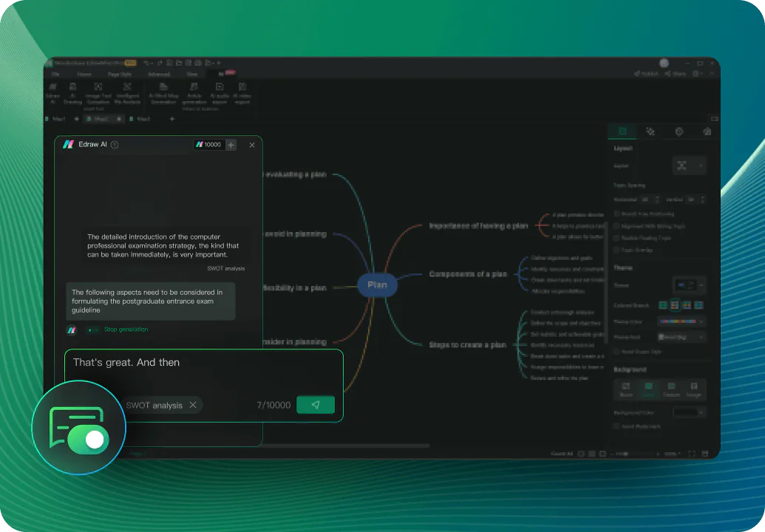Select Color background option
The height and width of the screenshot is (532, 765).
click(648, 389)
